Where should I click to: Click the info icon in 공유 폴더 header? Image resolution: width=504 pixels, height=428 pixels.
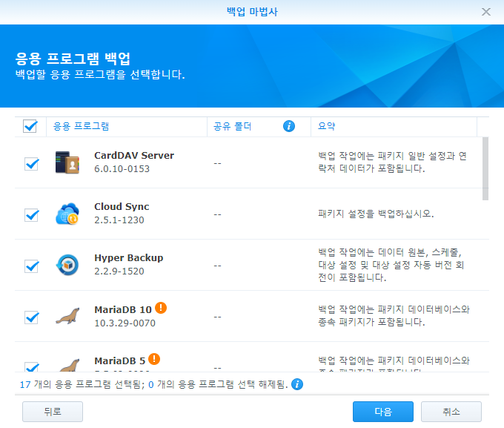(289, 126)
